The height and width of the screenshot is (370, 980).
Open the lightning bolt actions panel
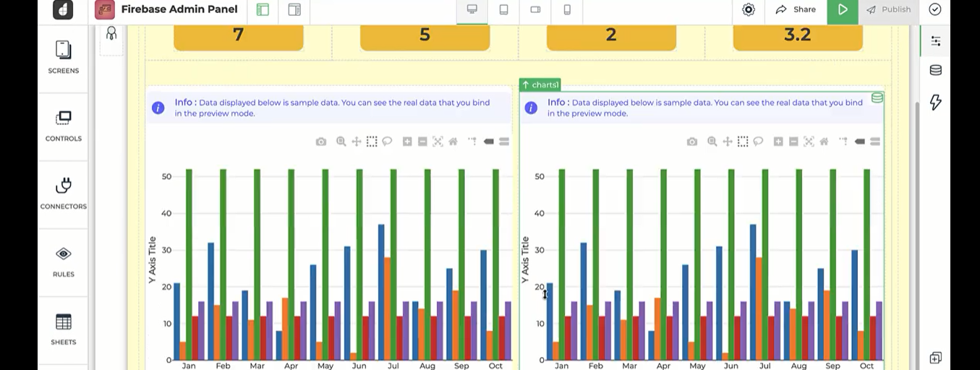tap(935, 102)
